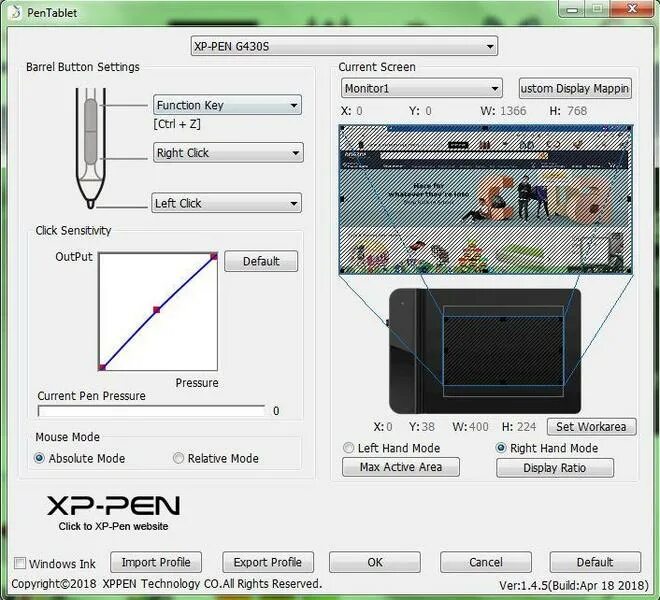Image resolution: width=660 pixels, height=600 pixels.
Task: Click the [Ctrl + Z] shortcut text
Action: coord(177,124)
